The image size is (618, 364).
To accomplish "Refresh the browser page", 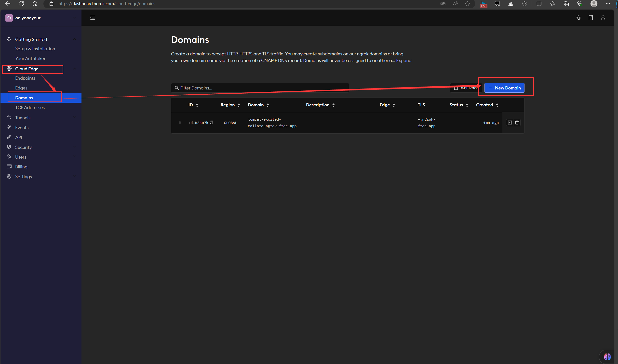I will [x=21, y=4].
